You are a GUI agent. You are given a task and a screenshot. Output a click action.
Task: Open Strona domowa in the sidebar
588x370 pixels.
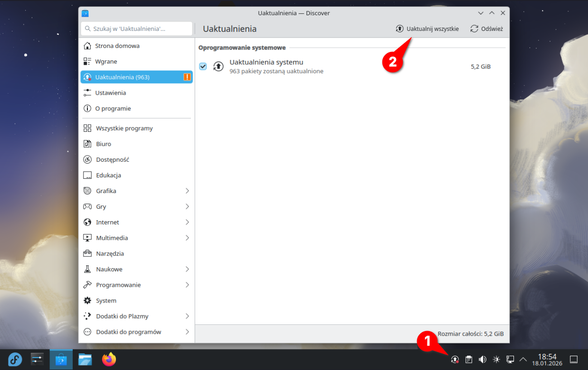tap(117, 46)
